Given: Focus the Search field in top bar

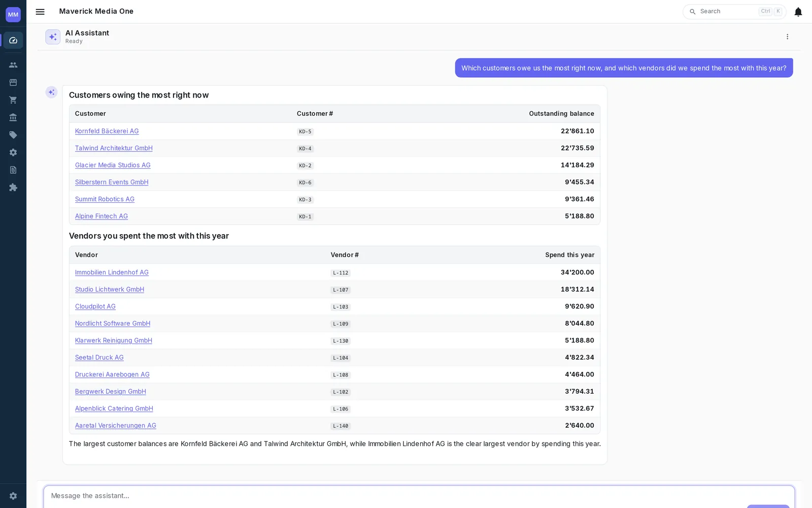Looking at the screenshot, I should tap(734, 12).
